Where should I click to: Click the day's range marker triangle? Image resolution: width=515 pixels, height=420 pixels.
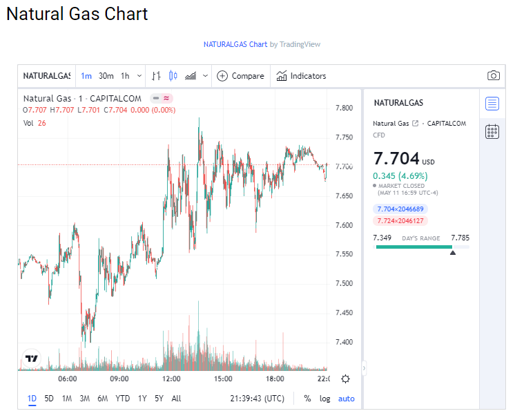tap(453, 253)
